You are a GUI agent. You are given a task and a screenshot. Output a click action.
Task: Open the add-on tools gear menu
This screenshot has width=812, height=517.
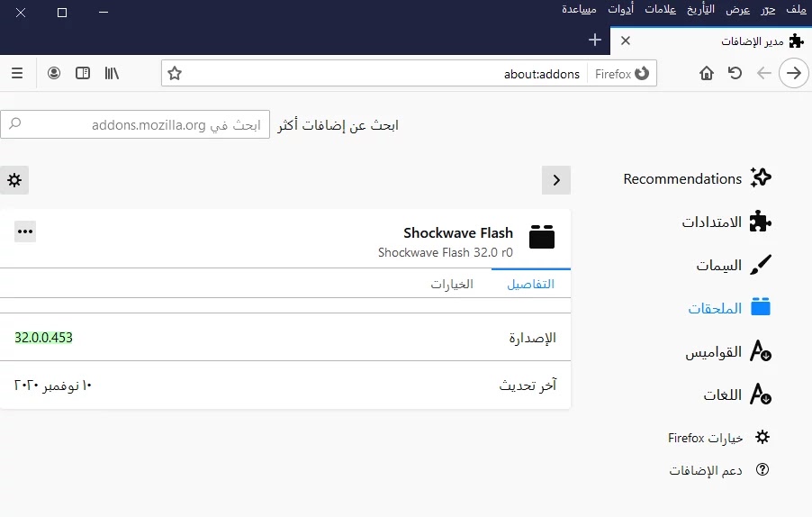coord(14,180)
